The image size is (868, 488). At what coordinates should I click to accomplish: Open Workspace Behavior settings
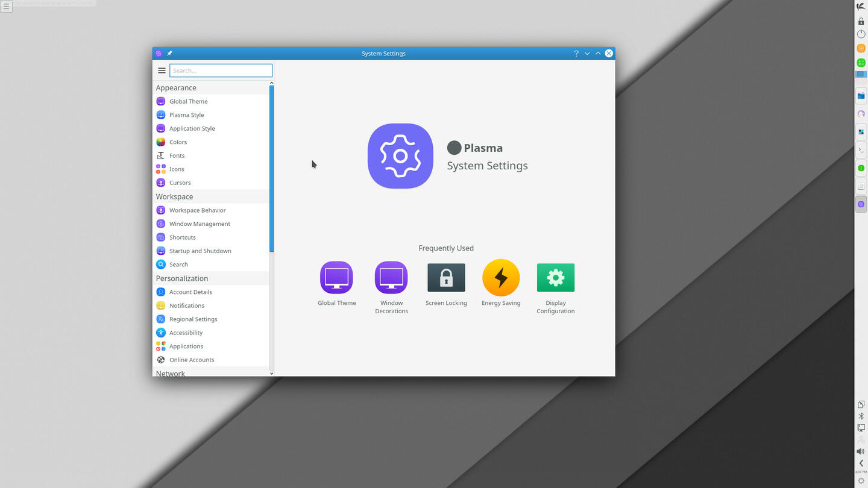(x=210, y=210)
